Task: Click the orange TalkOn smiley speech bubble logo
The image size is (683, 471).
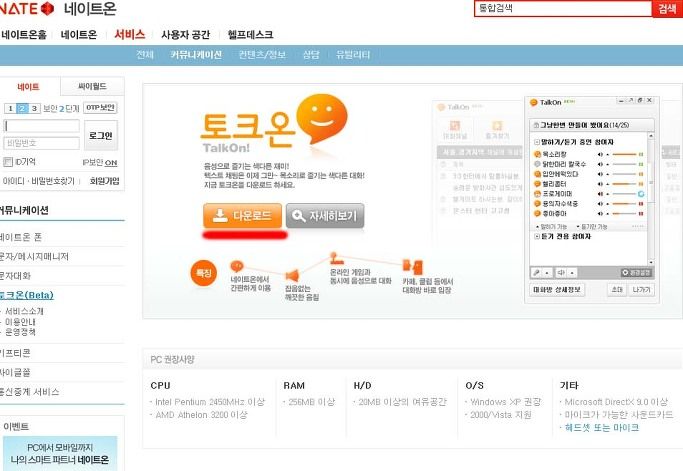Action: (321, 119)
